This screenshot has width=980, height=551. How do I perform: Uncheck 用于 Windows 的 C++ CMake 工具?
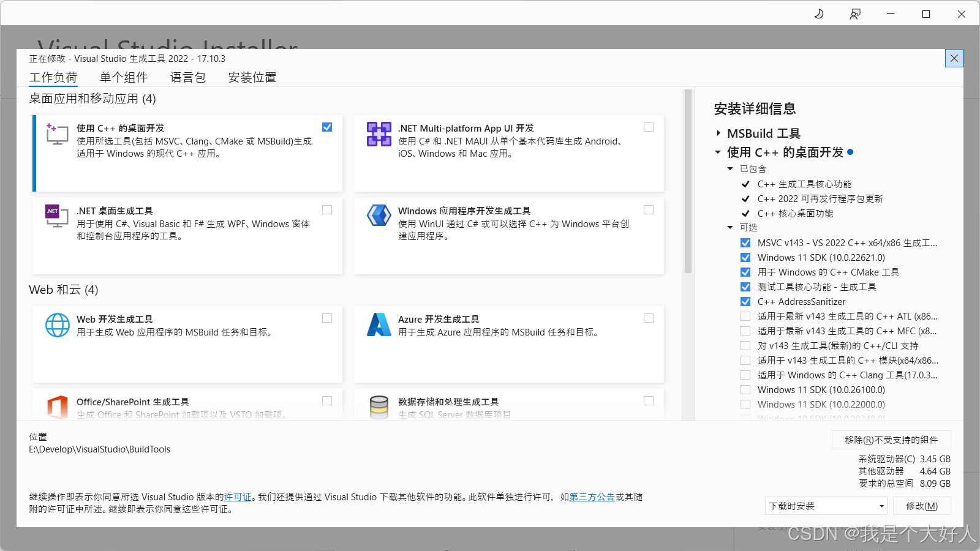tap(745, 272)
